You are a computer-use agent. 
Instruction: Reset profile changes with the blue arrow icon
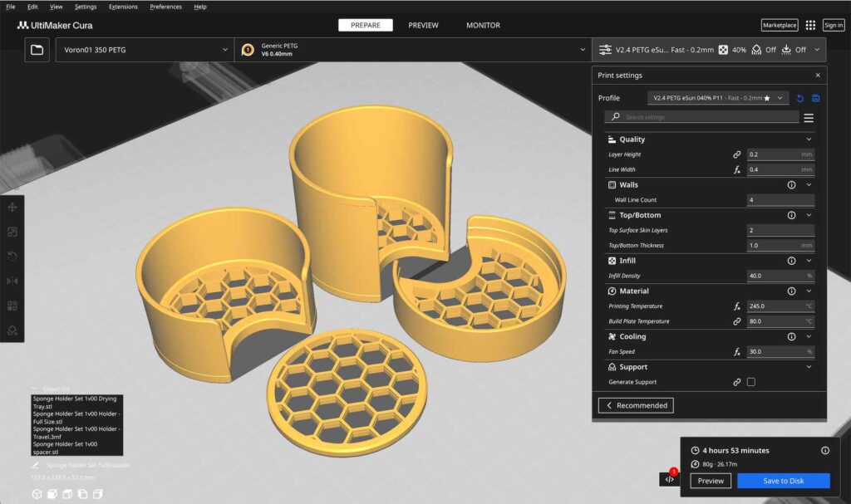(800, 98)
